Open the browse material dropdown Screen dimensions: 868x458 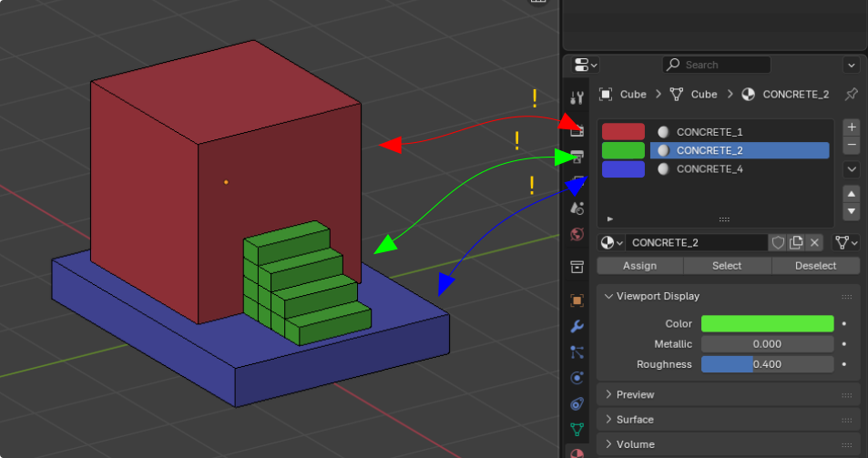coord(612,242)
